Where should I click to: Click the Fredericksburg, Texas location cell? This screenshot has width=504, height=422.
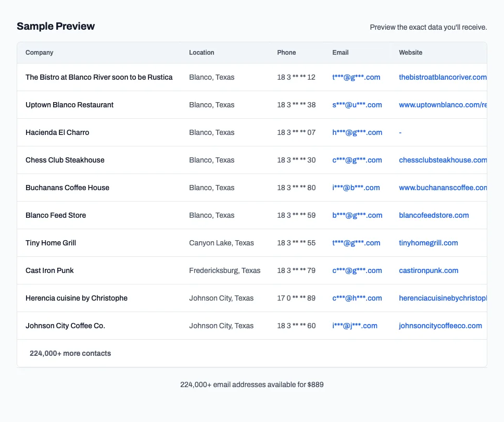click(225, 271)
